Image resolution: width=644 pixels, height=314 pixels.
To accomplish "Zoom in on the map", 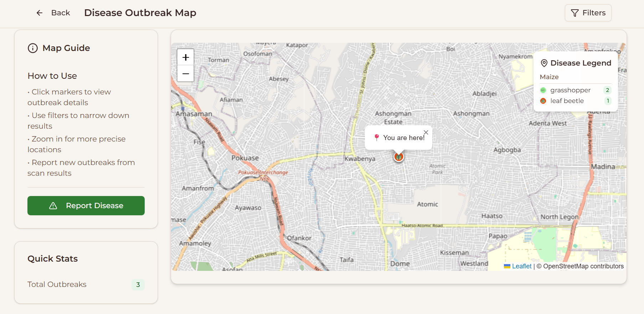I will click(186, 57).
